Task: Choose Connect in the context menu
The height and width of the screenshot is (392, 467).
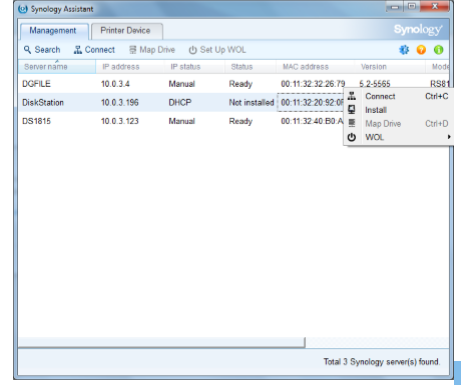Action: tap(399, 96)
